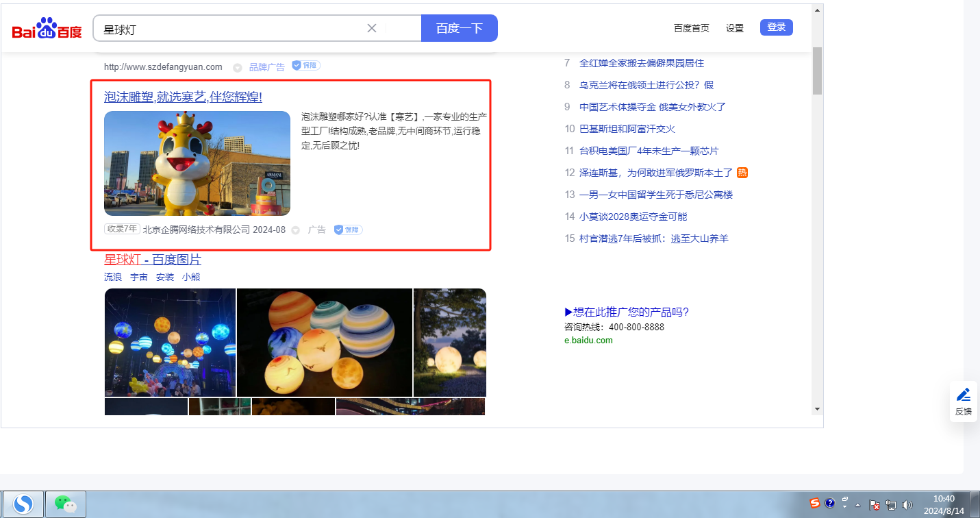Select the 安装 image tag
The width and height of the screenshot is (980, 518).
(165, 277)
